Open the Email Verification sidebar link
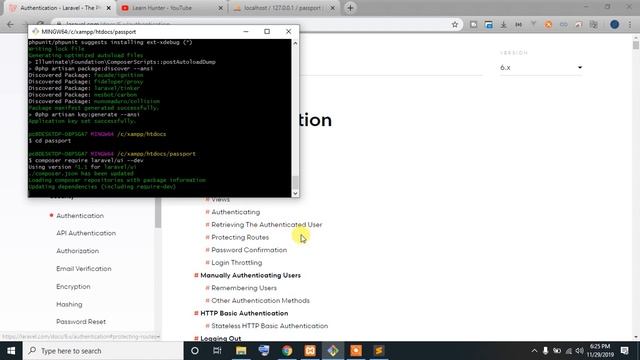 point(84,269)
